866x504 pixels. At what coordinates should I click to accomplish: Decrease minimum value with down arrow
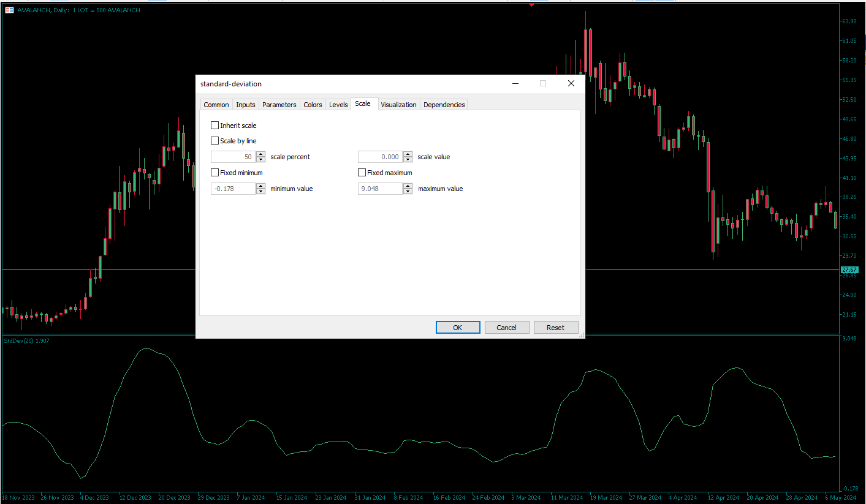tap(261, 192)
